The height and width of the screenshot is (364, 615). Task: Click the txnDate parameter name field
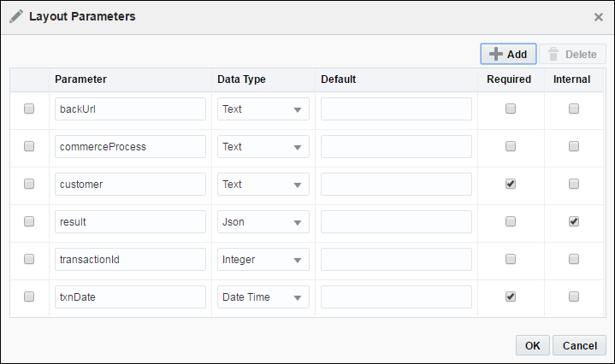(130, 297)
